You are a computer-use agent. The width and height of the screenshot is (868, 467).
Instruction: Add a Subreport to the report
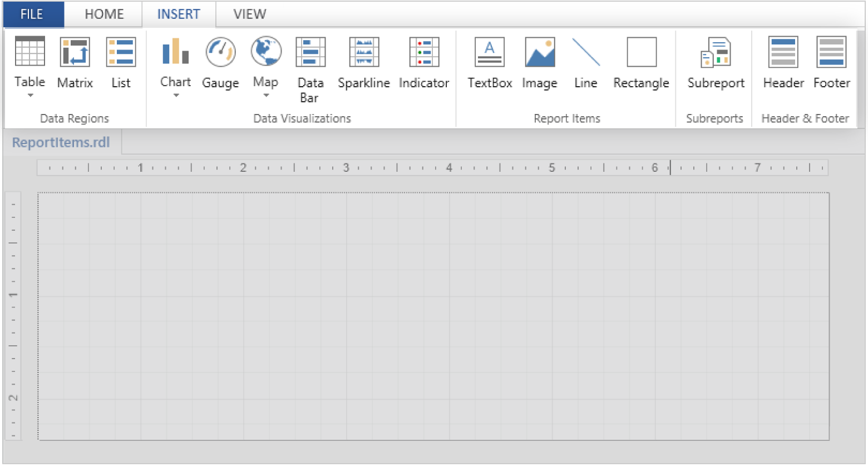(716, 62)
